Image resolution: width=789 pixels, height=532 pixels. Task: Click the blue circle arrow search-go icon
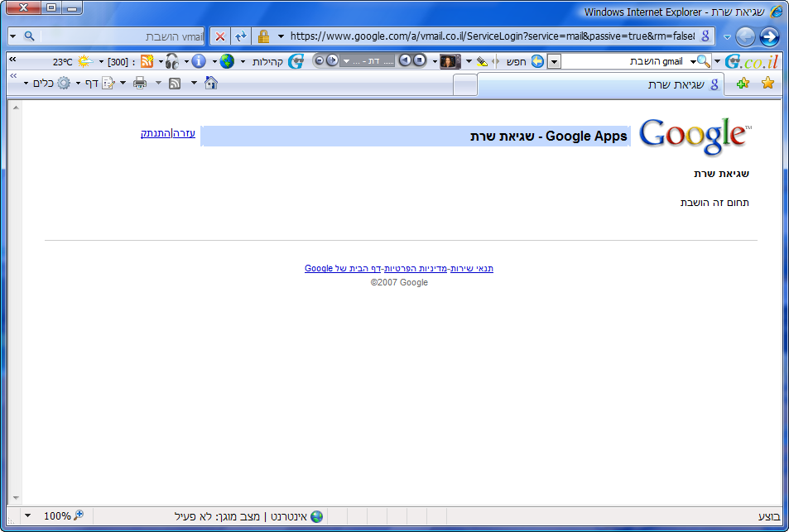537,61
